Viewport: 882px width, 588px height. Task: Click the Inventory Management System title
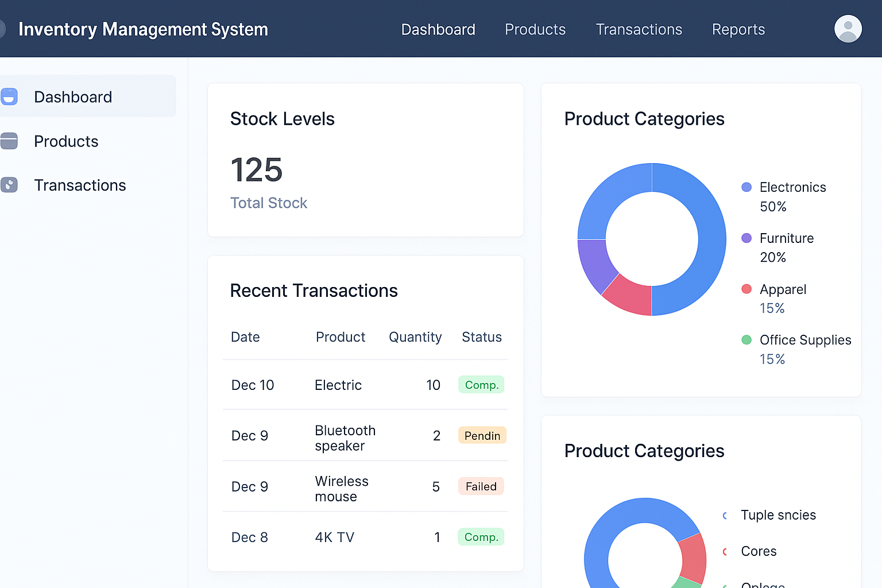143,29
